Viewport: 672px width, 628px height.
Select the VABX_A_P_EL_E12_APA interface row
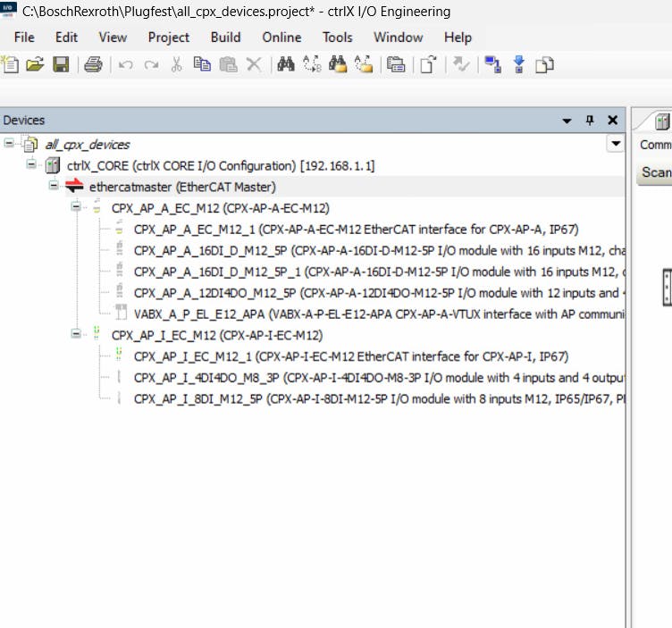coord(379,314)
